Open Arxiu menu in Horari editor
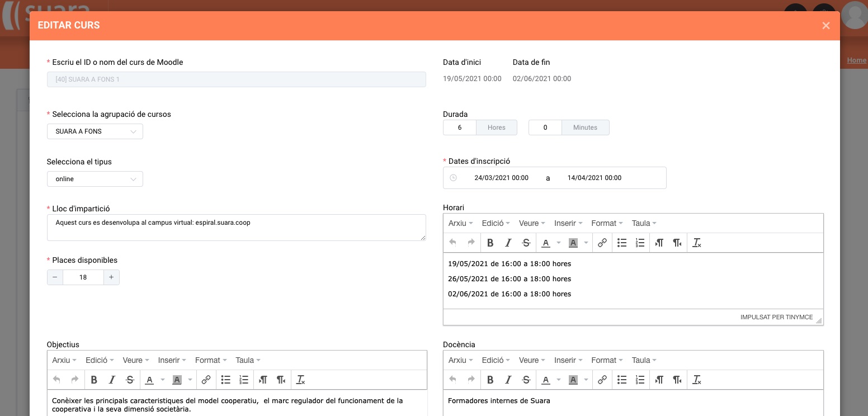 point(460,223)
